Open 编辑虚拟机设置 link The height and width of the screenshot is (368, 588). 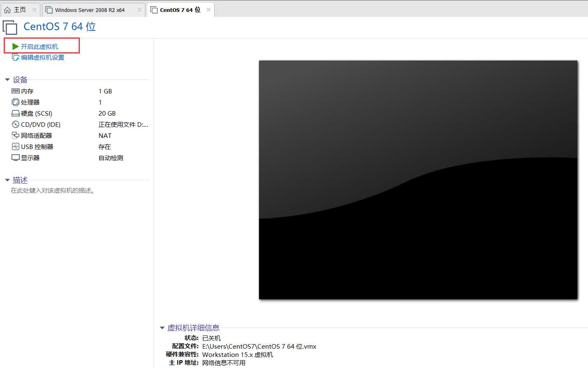point(42,57)
